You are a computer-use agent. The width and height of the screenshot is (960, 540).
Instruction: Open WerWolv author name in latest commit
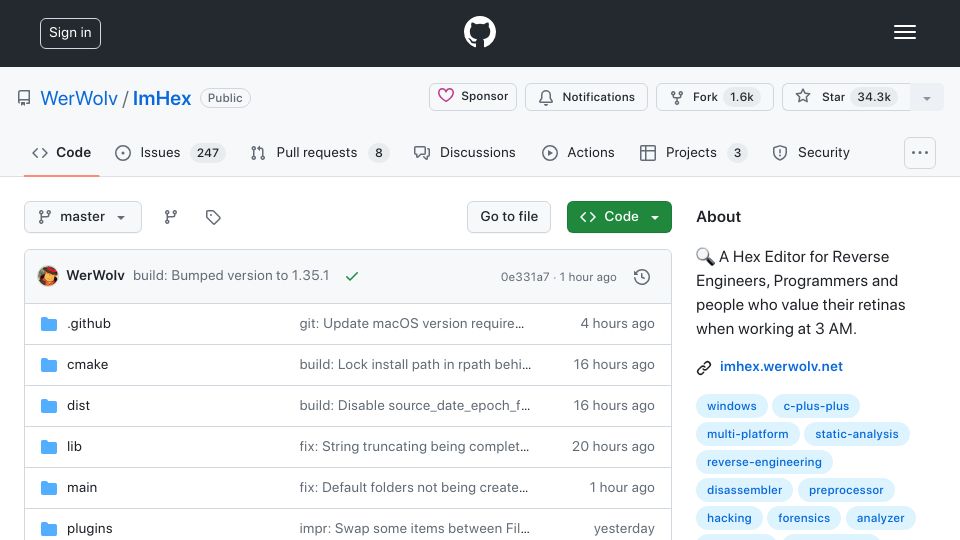tap(96, 276)
